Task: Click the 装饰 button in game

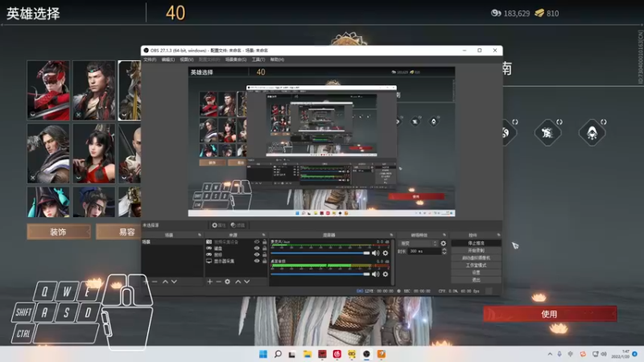Action: [58, 232]
